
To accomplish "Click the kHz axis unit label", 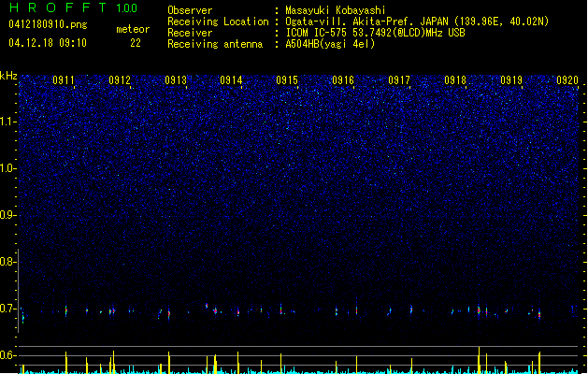I will pos(8,76).
